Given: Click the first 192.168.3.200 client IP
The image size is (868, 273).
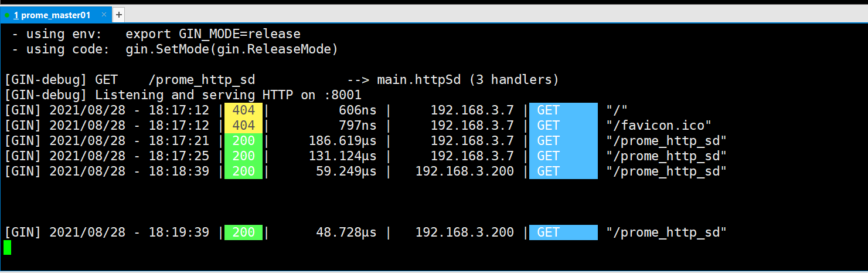Looking at the screenshot, I should [465, 171].
